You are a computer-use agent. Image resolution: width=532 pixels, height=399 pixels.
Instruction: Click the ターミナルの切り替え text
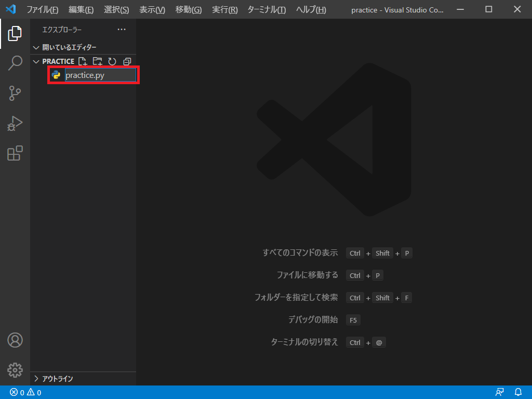[304, 342]
